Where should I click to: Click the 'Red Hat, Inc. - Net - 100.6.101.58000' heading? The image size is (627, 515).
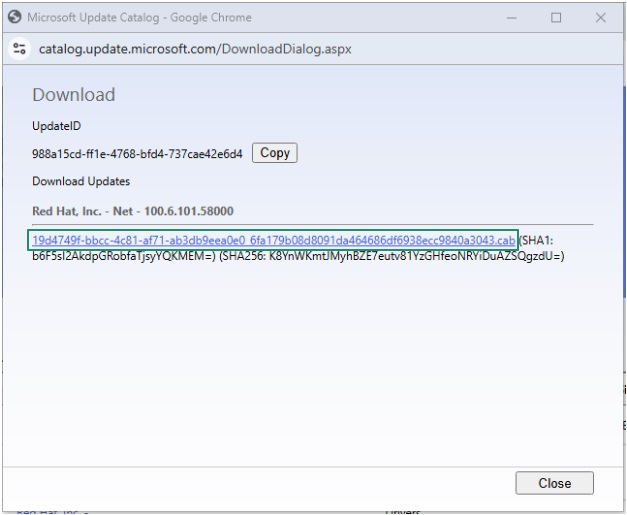click(133, 211)
